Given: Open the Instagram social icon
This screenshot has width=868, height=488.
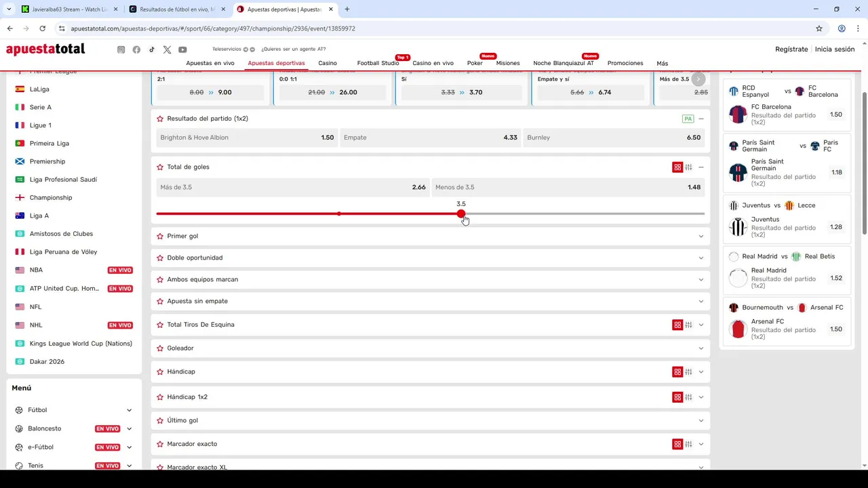Looking at the screenshot, I should tap(121, 49).
